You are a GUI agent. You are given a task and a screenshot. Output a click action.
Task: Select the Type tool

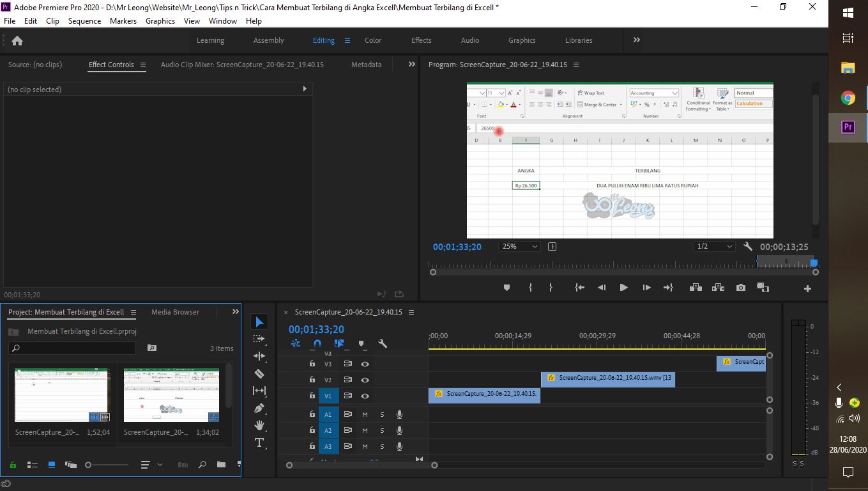[259, 442]
